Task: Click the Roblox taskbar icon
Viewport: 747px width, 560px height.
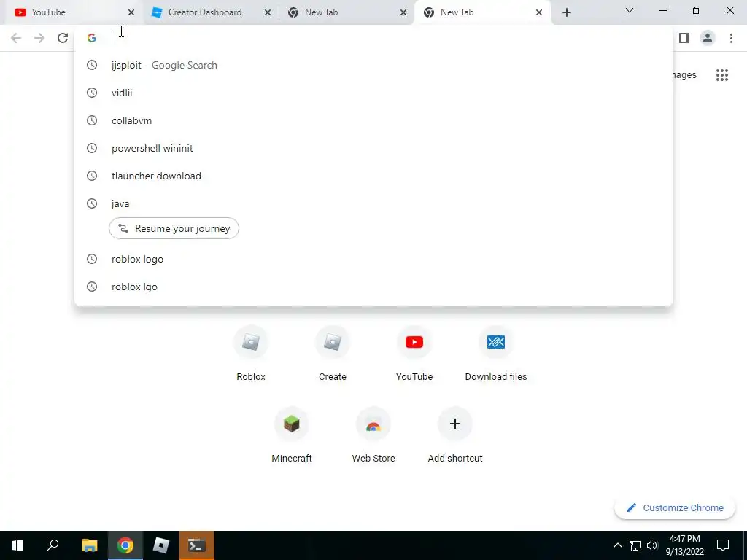Action: click(161, 545)
